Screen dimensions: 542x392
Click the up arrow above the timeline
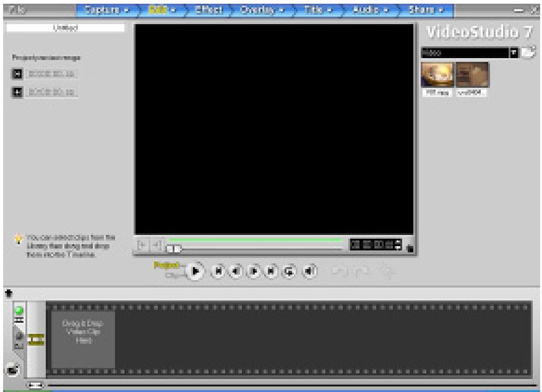9,294
